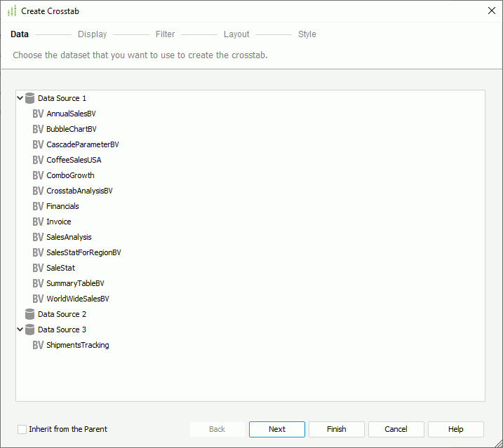Select the CascadeParameterBV business view
503x448 pixels.
point(83,144)
